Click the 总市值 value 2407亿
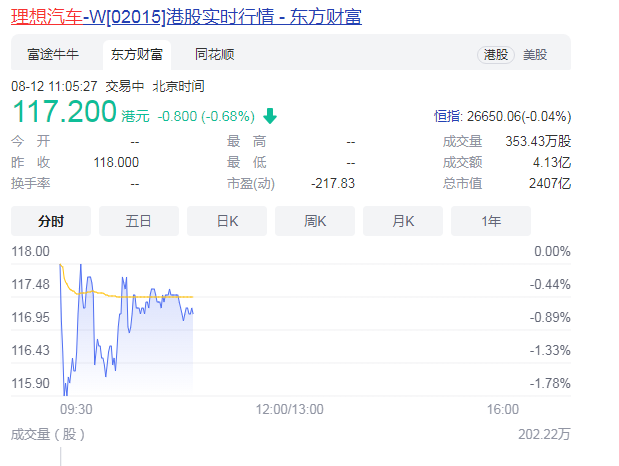 550,183
